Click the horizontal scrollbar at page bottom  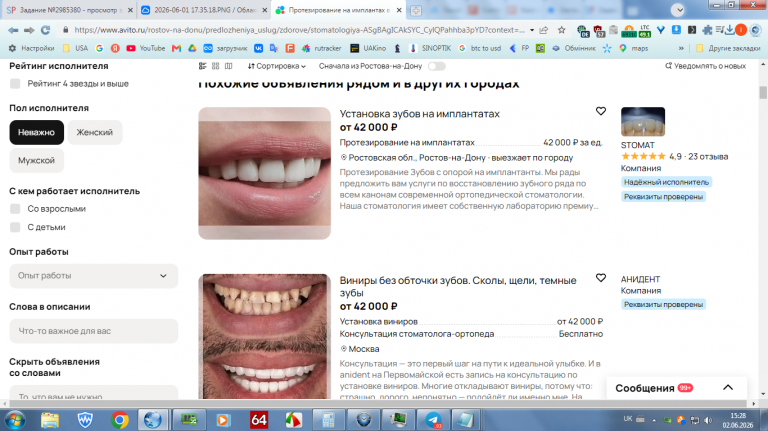(379, 404)
